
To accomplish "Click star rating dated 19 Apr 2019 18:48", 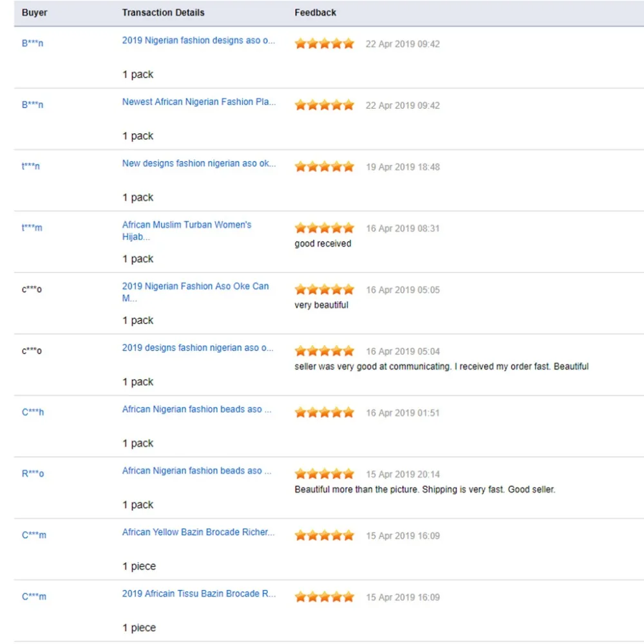I will [325, 167].
